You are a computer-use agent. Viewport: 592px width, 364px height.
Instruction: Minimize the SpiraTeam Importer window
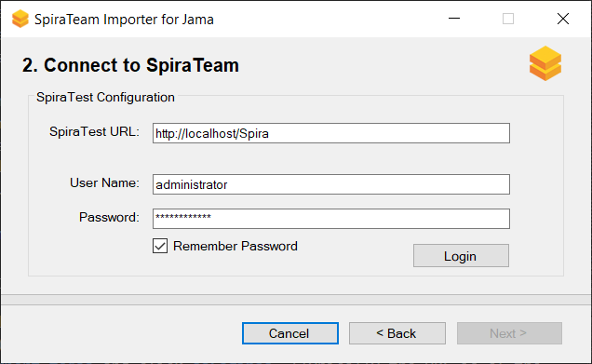click(454, 19)
